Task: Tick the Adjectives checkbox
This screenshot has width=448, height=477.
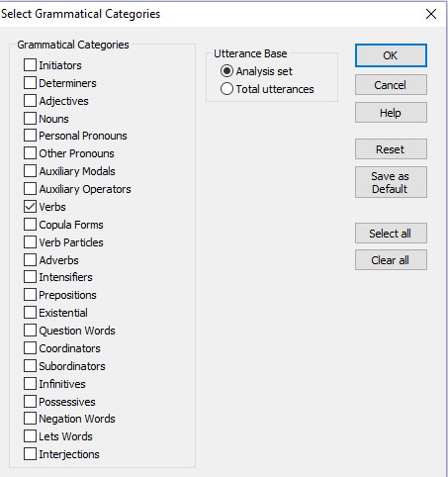Action: coord(30,101)
